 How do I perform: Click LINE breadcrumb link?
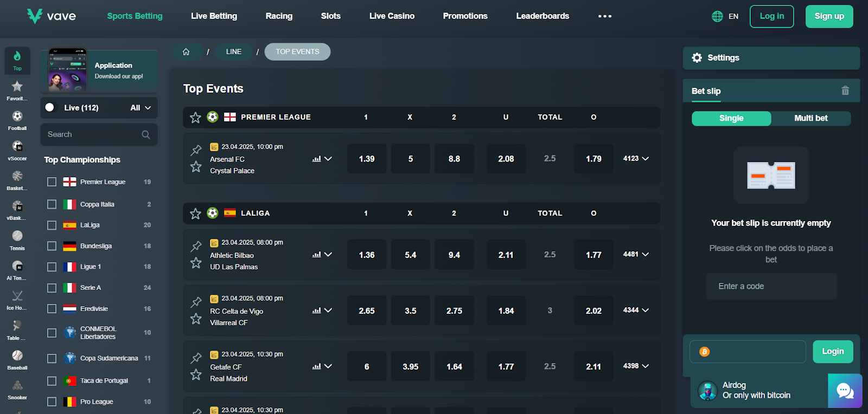[x=234, y=51]
